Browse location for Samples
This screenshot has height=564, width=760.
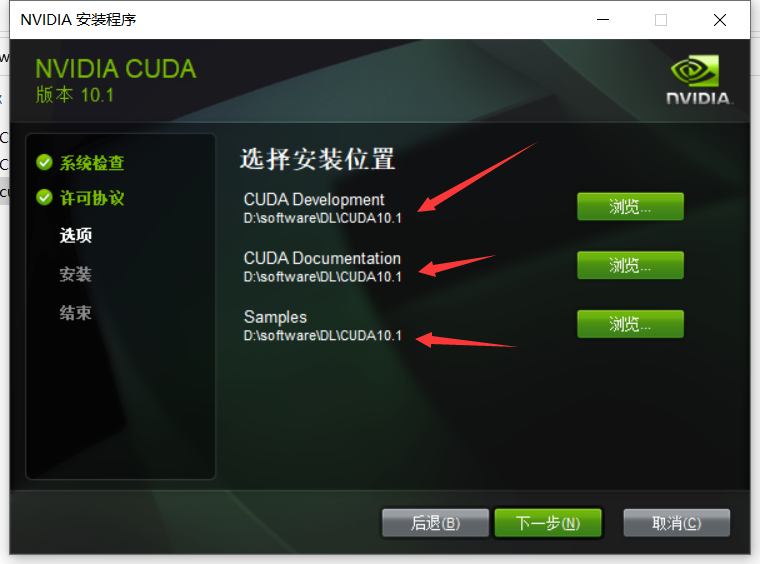click(630, 324)
